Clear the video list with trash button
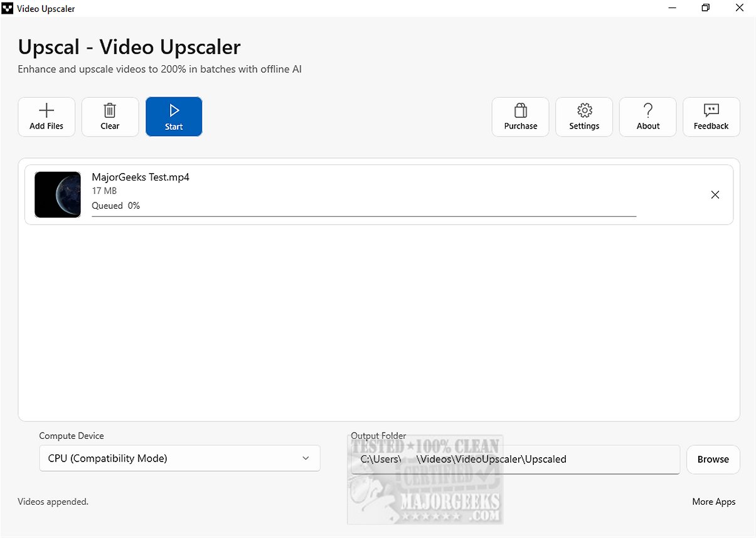 pyautogui.click(x=110, y=117)
